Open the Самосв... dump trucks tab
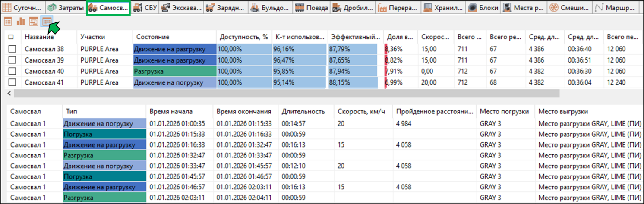644x204 pixels. click(x=108, y=8)
